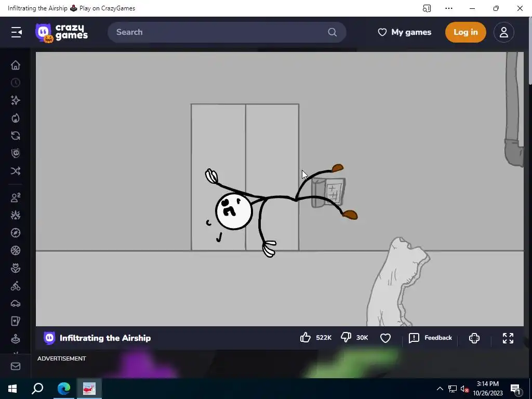The width and height of the screenshot is (532, 399).
Task: Select the CrazyGames app in taskbar
Action: [x=89, y=389]
